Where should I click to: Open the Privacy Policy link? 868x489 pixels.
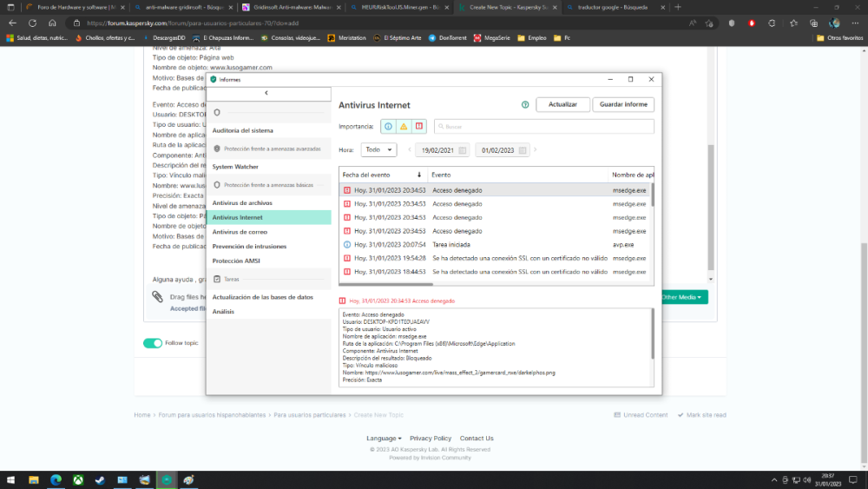[x=431, y=438]
